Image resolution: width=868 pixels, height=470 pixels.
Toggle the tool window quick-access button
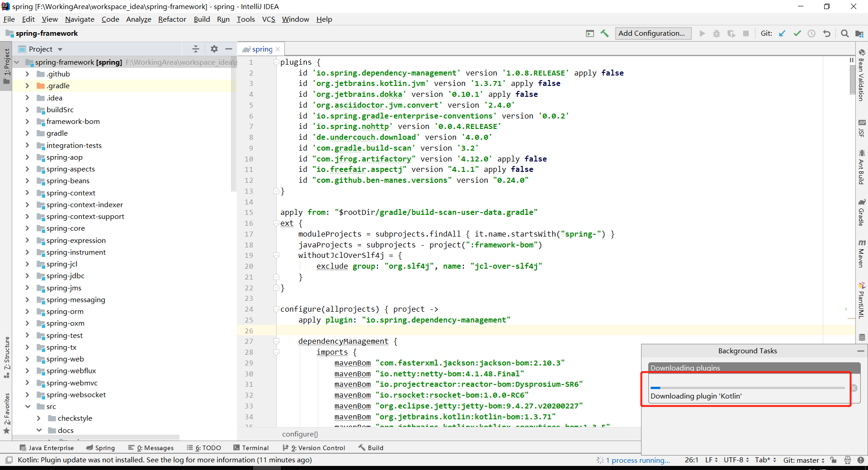9,460
